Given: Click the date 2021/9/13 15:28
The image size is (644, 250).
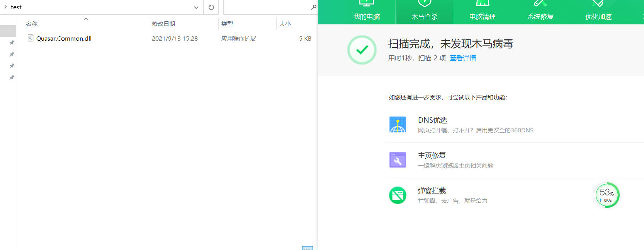Looking at the screenshot, I should coord(175,39).
